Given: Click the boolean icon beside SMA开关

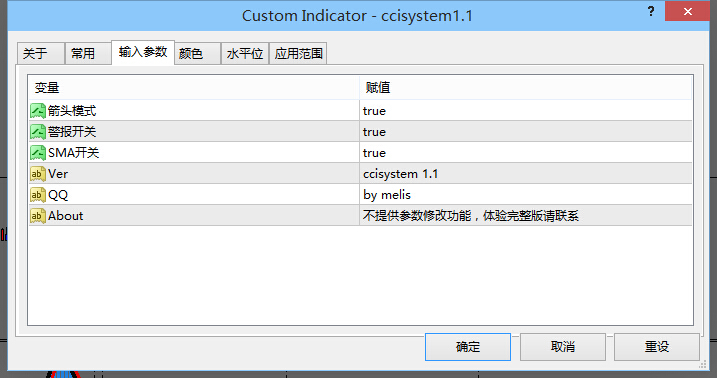Looking at the screenshot, I should (x=38, y=153).
